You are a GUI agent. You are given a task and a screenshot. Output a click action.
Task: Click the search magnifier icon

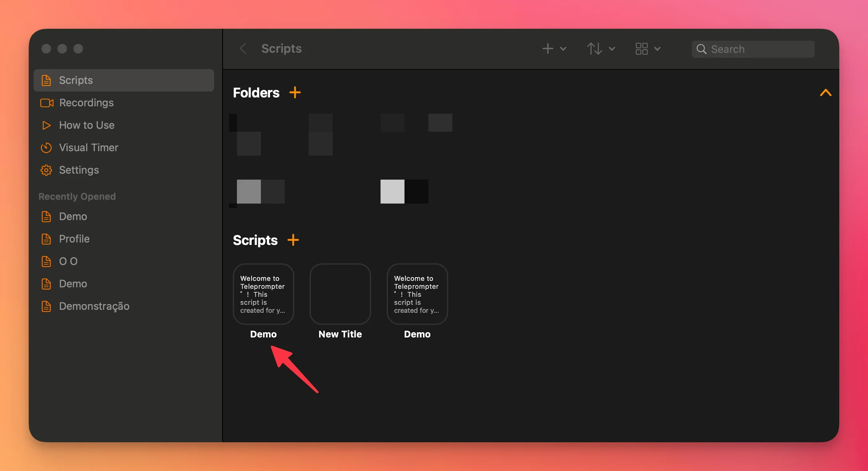(x=702, y=49)
